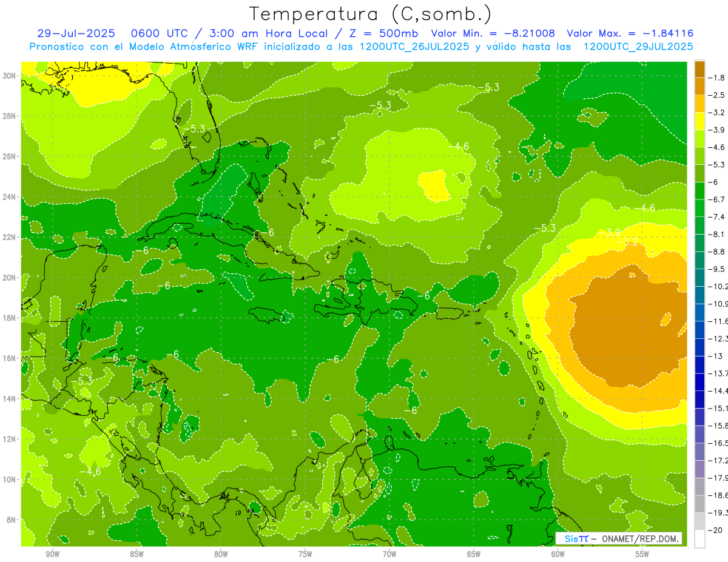This screenshot has width=728, height=562.
Task: Click the '90W' longitude label
Action: (x=52, y=554)
